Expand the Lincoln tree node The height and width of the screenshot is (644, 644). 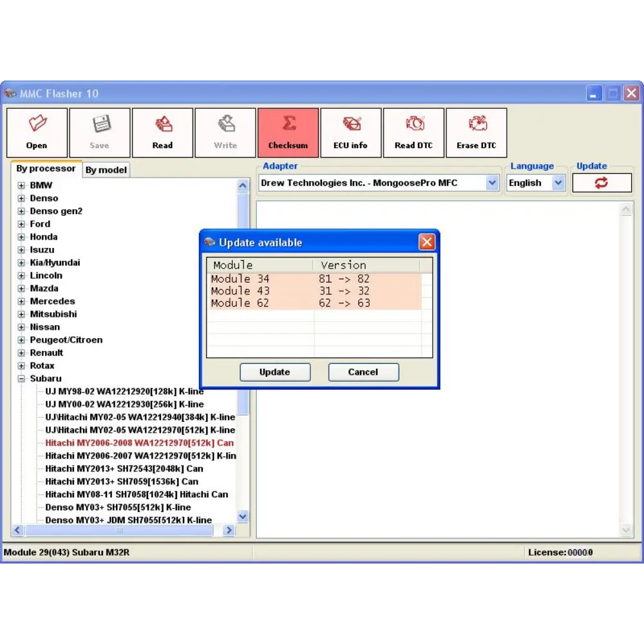click(x=21, y=276)
